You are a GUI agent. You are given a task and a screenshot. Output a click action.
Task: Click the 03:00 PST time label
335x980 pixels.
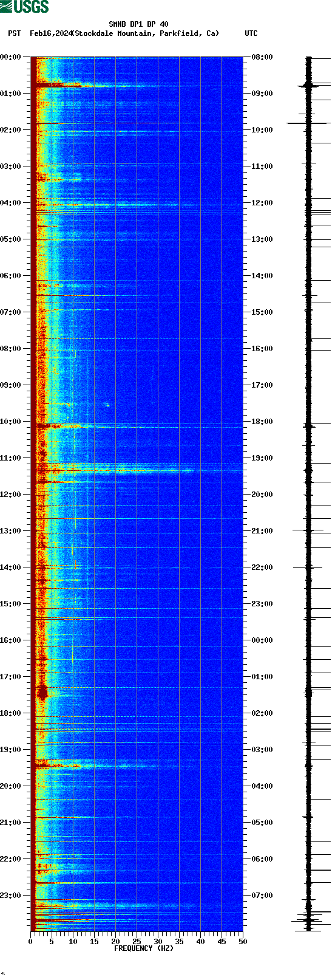(11, 166)
